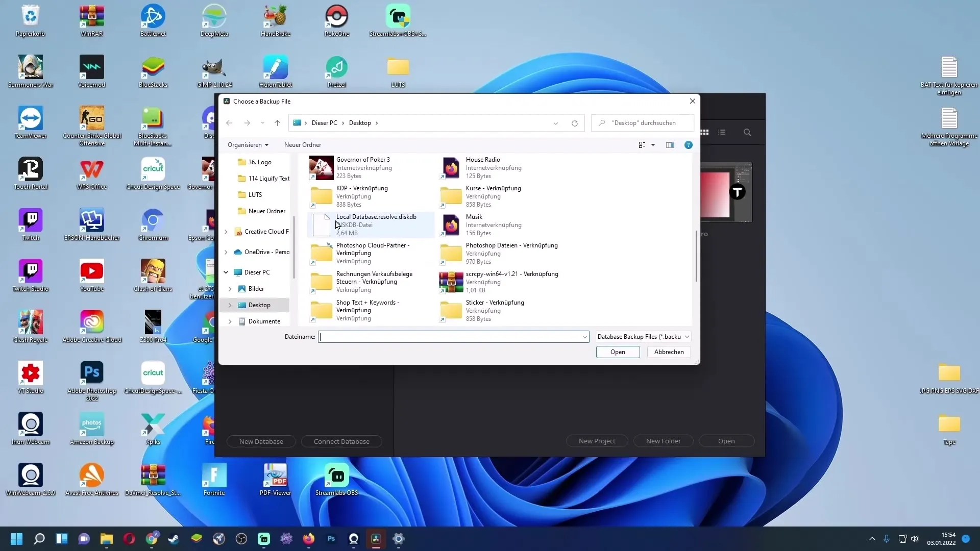Expand the address bar history dropdown
This screenshot has height=551, width=980.
[x=556, y=123]
